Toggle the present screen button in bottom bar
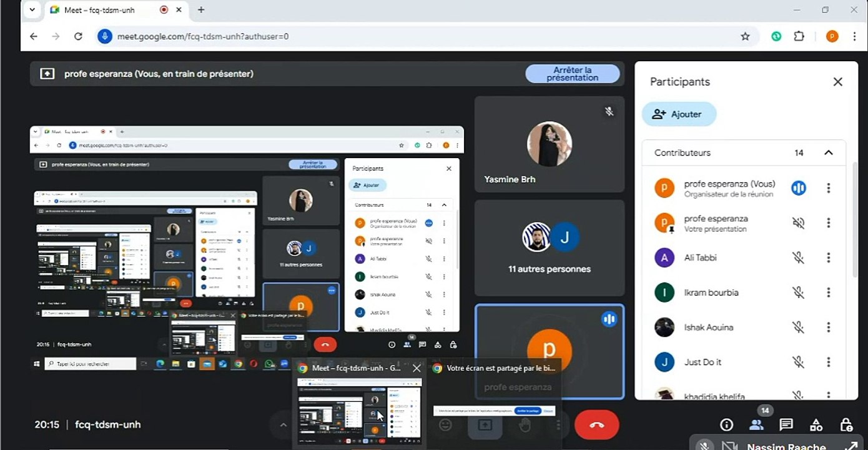The image size is (868, 450). pos(485,425)
